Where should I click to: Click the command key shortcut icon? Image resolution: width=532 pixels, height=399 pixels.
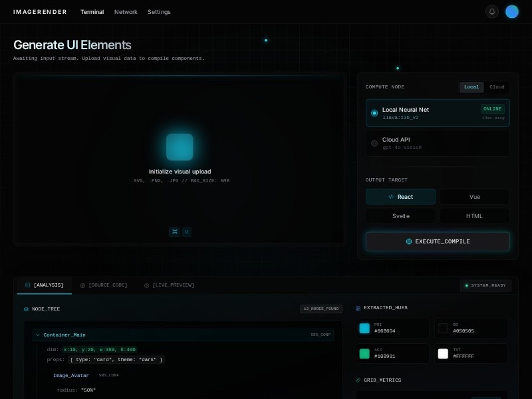coord(175,231)
